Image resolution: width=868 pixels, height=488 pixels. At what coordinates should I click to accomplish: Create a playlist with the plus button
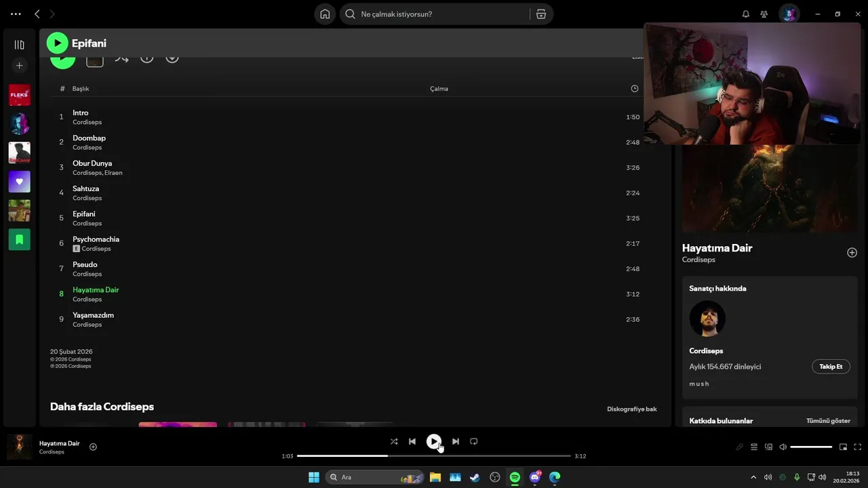[19, 66]
